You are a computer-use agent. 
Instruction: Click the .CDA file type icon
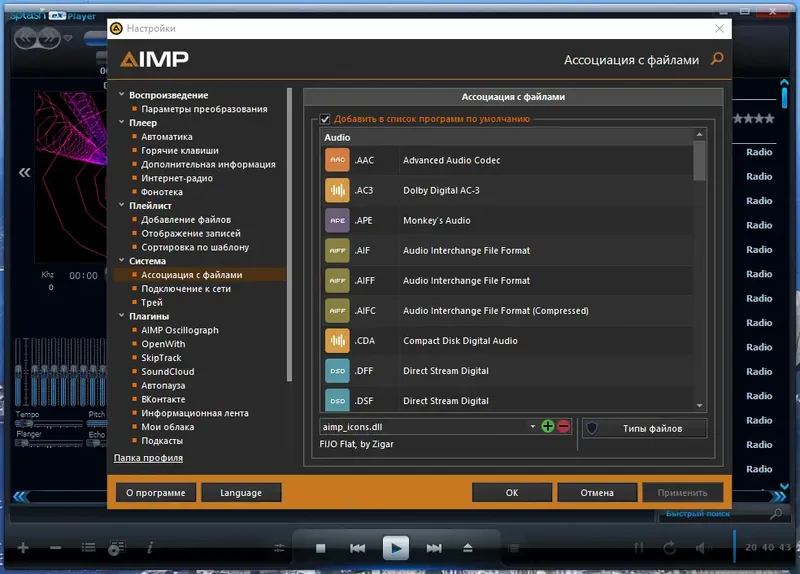click(337, 340)
